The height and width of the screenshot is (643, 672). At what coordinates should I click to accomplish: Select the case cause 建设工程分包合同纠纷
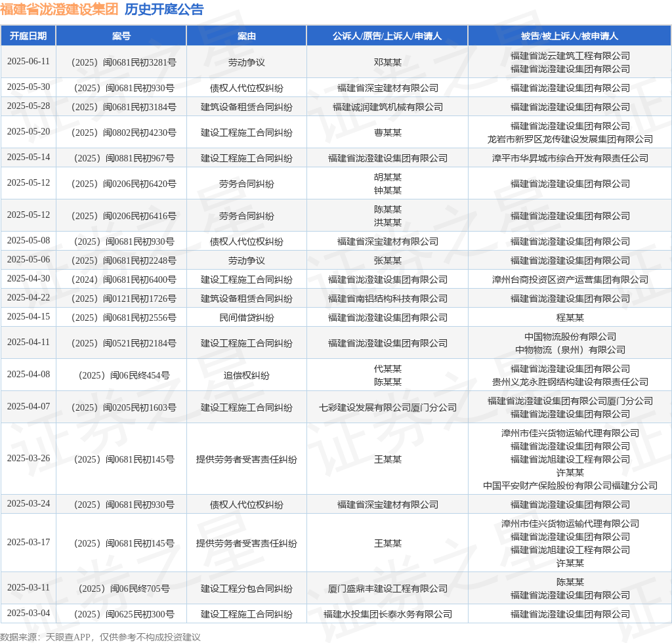[247, 589]
